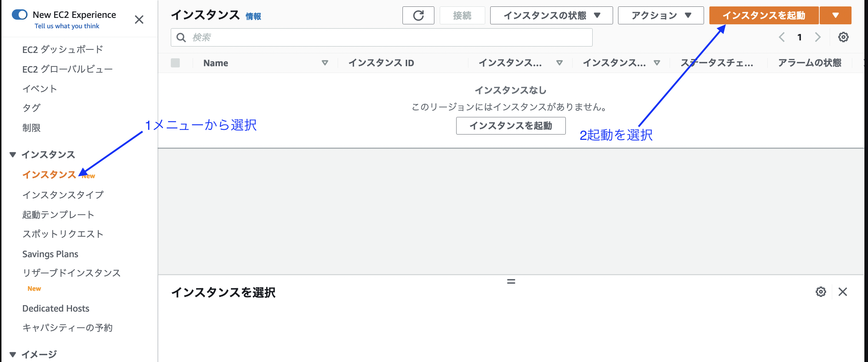868x362 pixels.
Task: Dismiss the New EC2 Experience banner
Action: pos(139,20)
